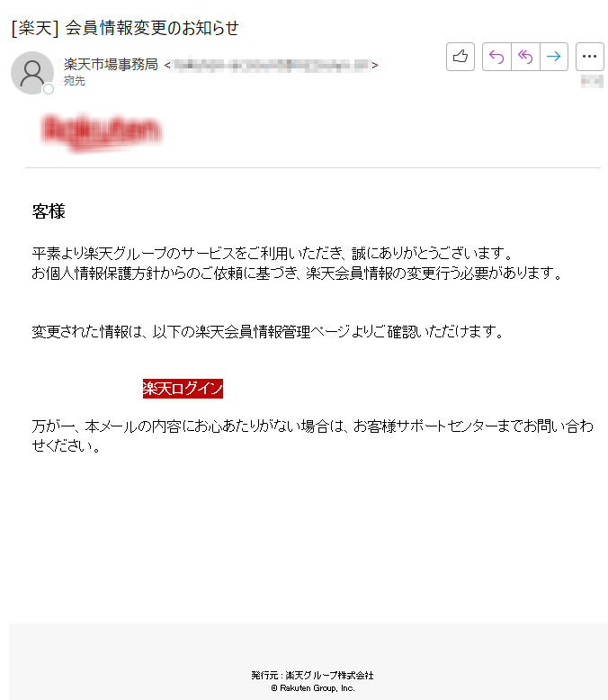
Task: Reply to this Rakuten email
Action: [496, 57]
